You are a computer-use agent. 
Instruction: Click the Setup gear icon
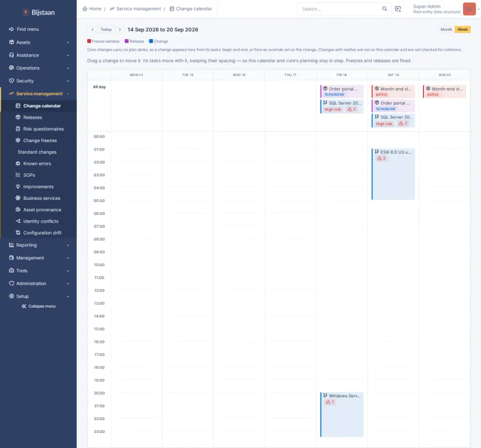[11, 296]
